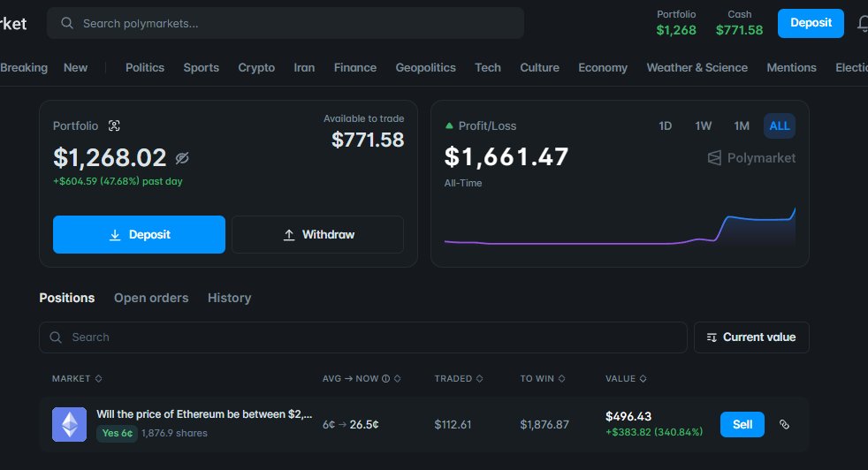
Task: Click the search magnifier icon in top bar
Action: 67,23
